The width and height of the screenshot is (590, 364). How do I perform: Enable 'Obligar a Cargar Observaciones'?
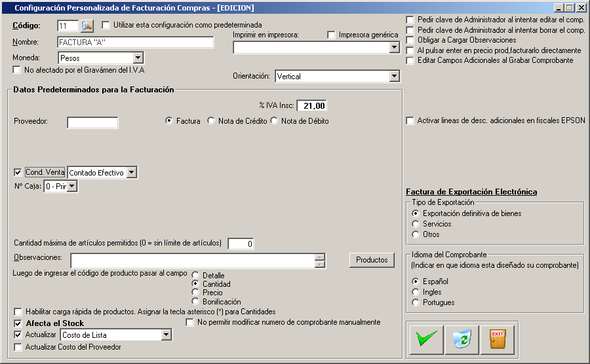click(410, 40)
